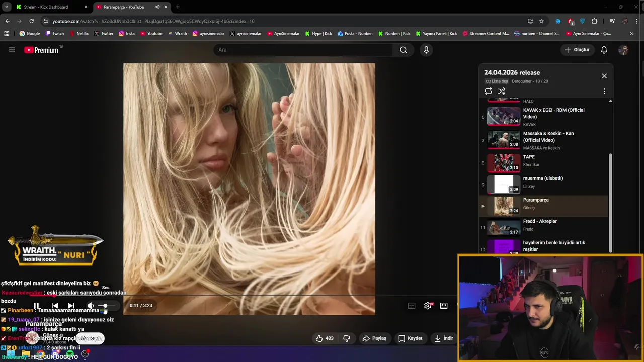Mute the player volume speaker icon

[90, 305]
